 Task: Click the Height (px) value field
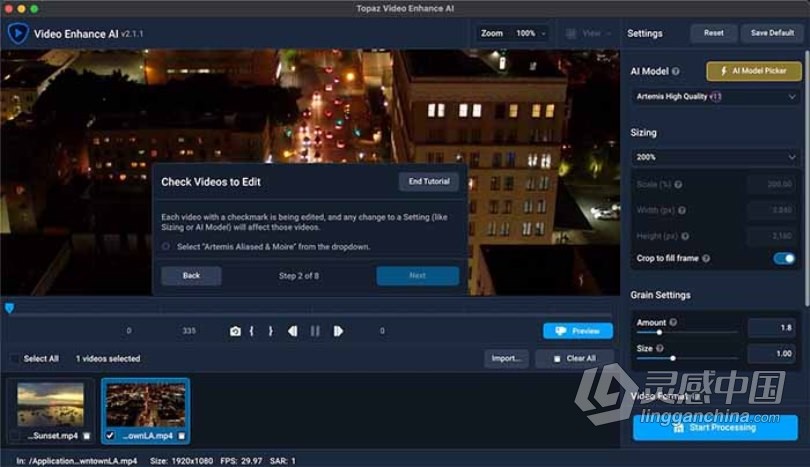point(771,236)
